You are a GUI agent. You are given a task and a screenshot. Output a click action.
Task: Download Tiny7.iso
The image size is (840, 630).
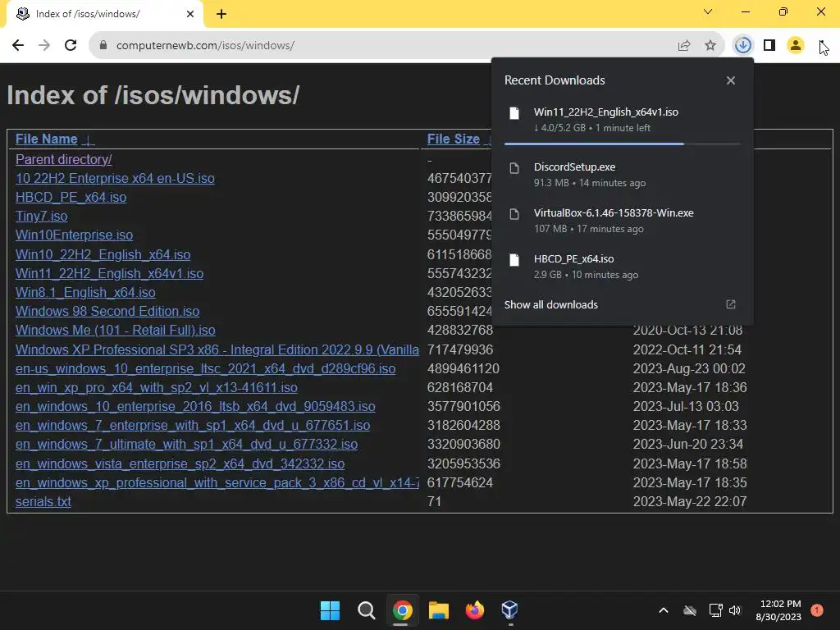pos(41,216)
